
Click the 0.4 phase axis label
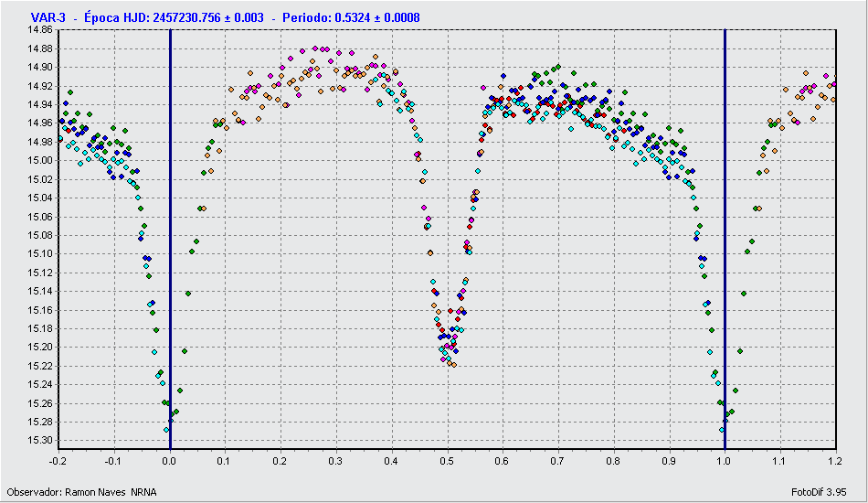click(x=391, y=461)
